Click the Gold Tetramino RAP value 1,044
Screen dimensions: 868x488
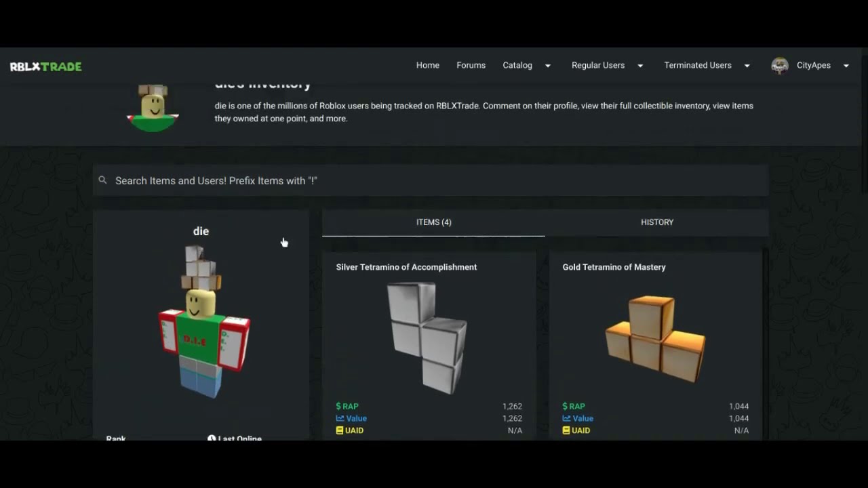[738, 407]
